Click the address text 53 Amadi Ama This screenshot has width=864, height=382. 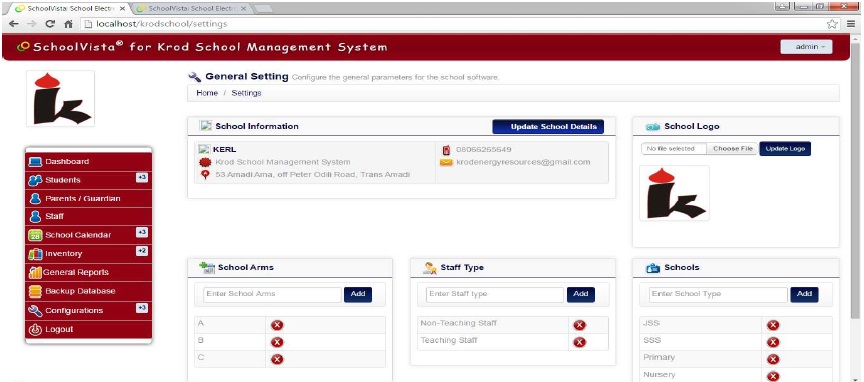click(x=312, y=175)
